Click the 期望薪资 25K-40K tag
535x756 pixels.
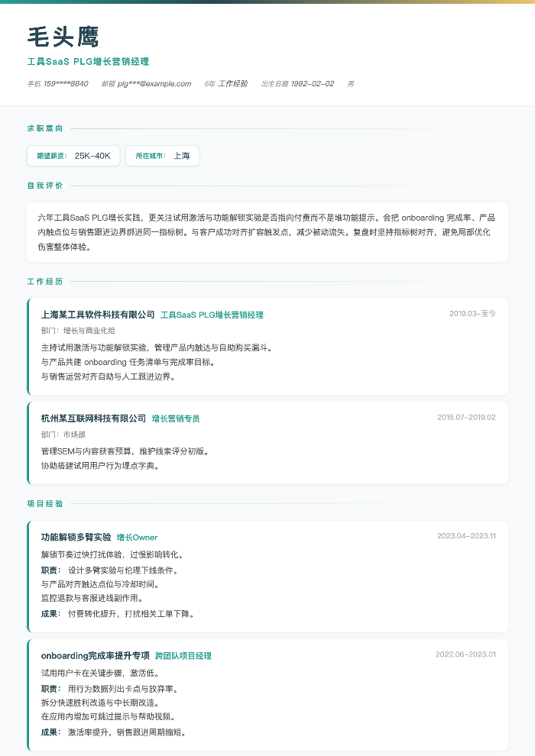pos(73,156)
